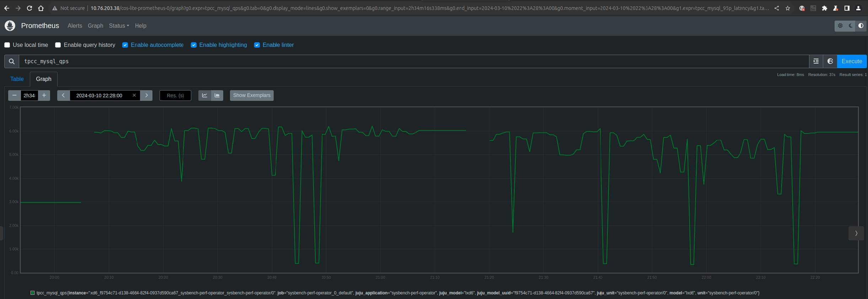Image resolution: width=868 pixels, height=299 pixels.
Task: Select the light theme sun icon
Action: pyautogui.click(x=840, y=26)
